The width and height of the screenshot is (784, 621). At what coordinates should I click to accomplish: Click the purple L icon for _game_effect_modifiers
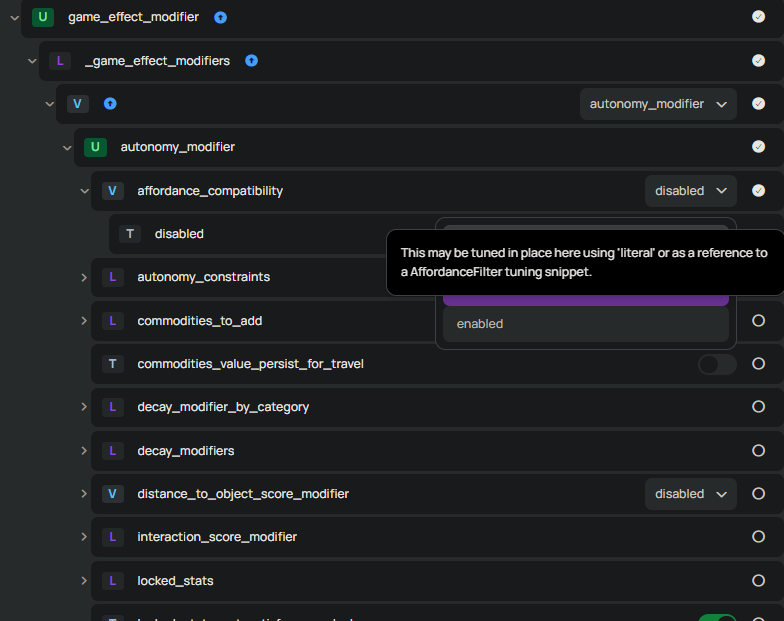click(x=60, y=61)
